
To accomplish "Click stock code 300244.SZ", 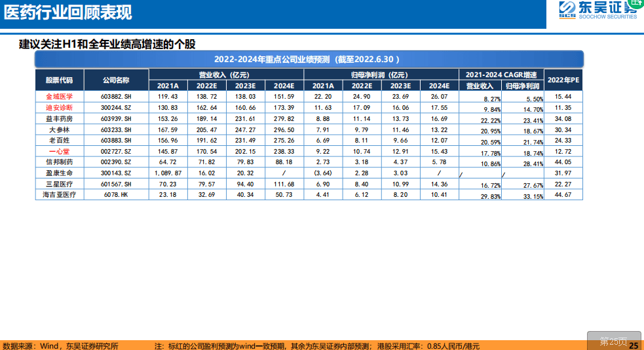I will (116, 108).
